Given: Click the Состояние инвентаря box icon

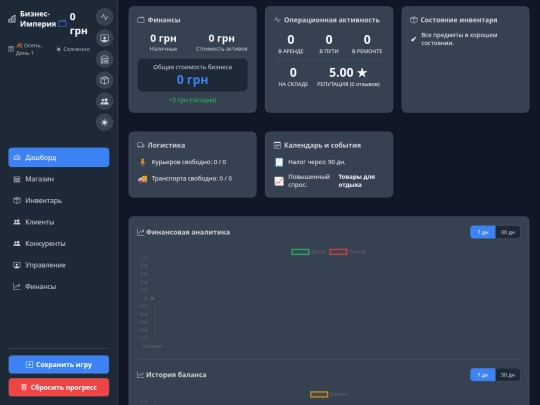Looking at the screenshot, I should 414,20.
